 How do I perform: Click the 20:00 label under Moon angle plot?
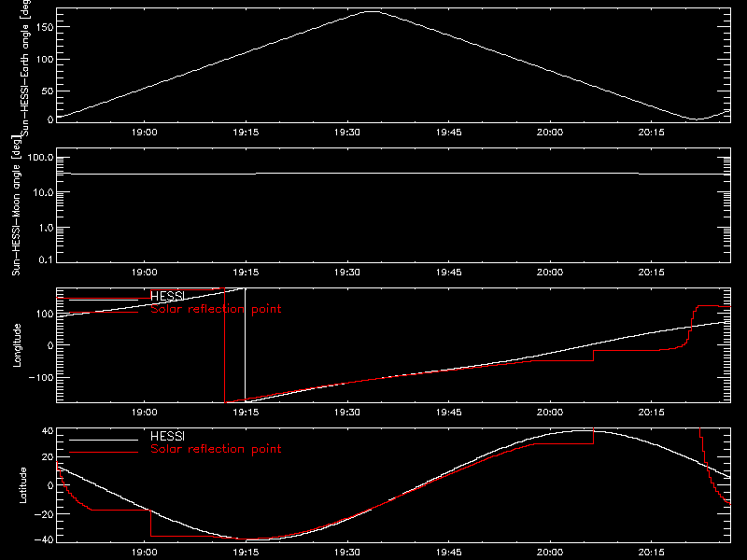point(550,272)
